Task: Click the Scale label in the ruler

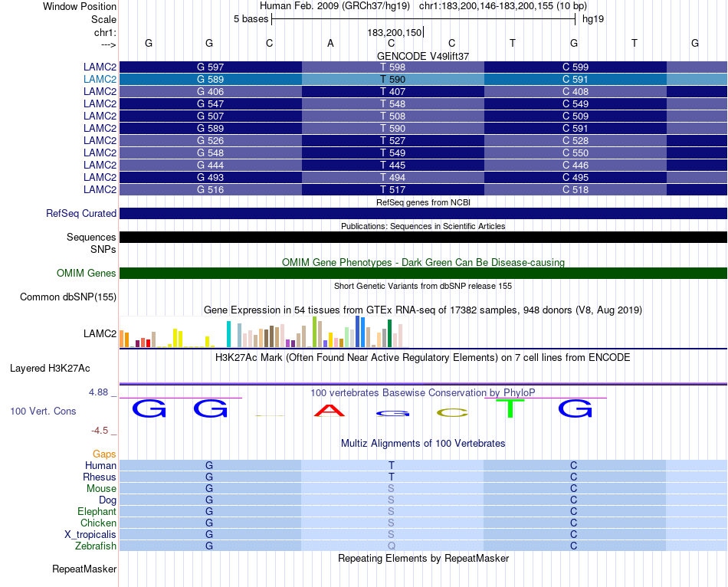Action: pyautogui.click(x=103, y=19)
